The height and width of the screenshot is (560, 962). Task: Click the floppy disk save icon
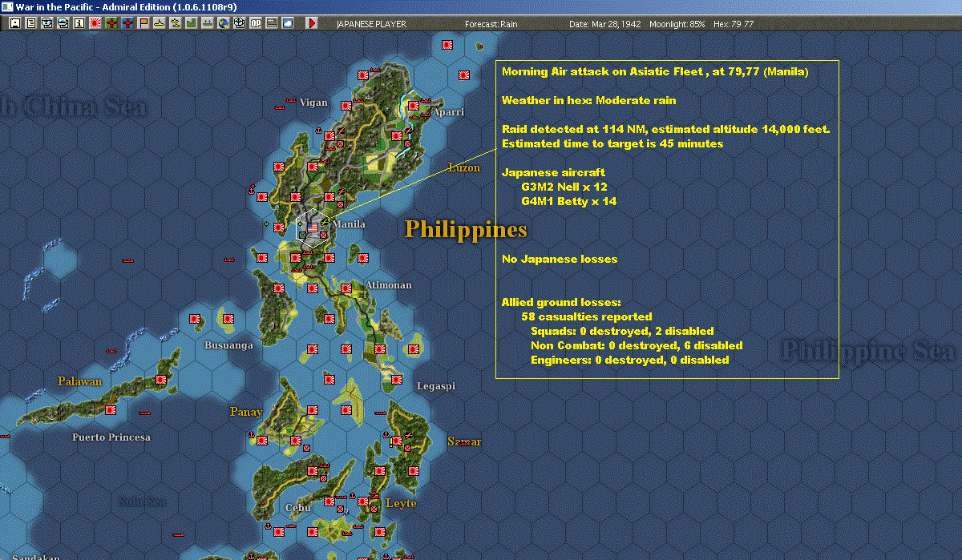(14, 23)
